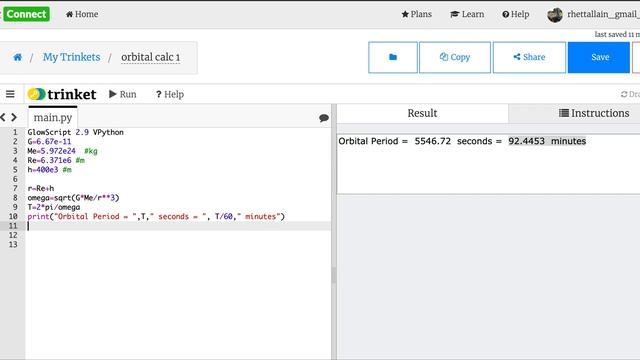
Task: Switch to the Result tab
Action: click(422, 113)
